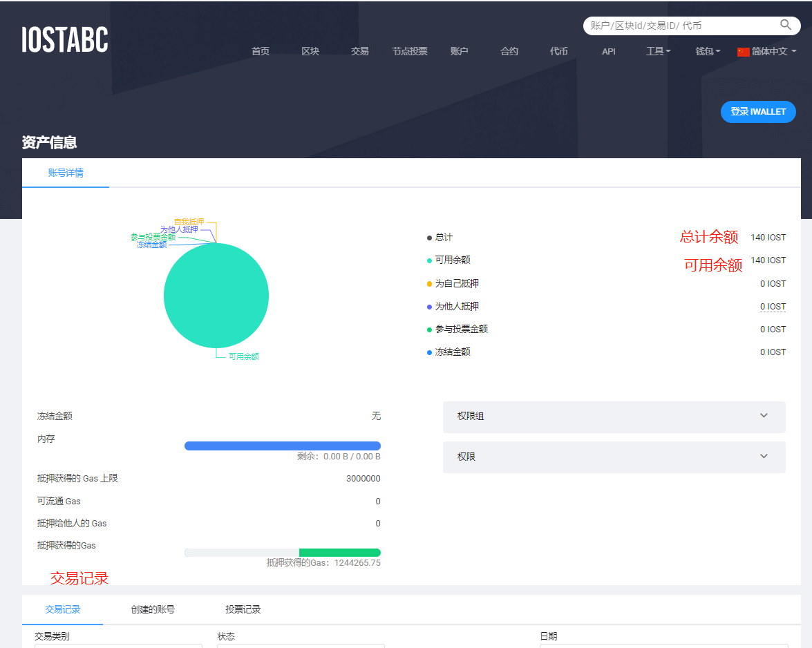The width and height of the screenshot is (812, 648).
Task: Click the yellow self-pledge legend dot
Action: pos(429,284)
